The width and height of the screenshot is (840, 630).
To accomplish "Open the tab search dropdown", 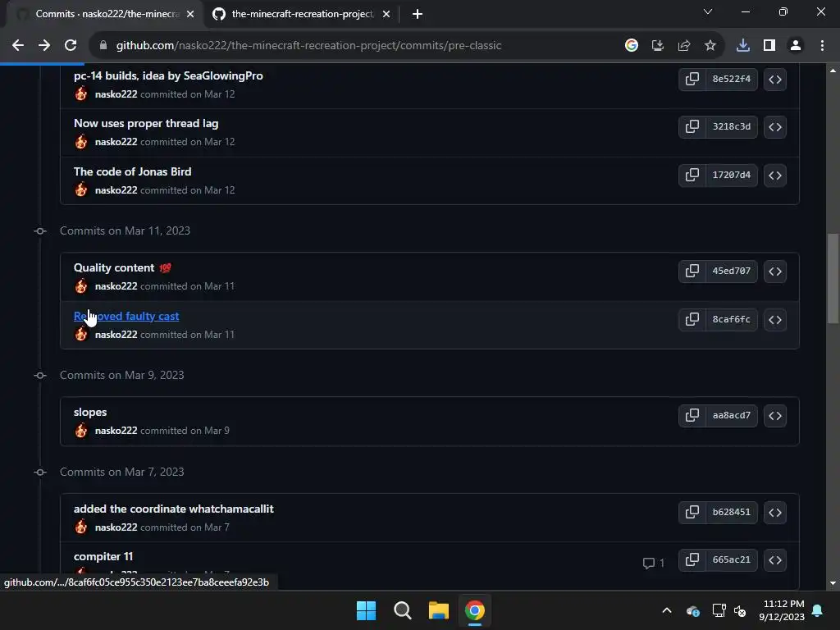I will point(708,11).
